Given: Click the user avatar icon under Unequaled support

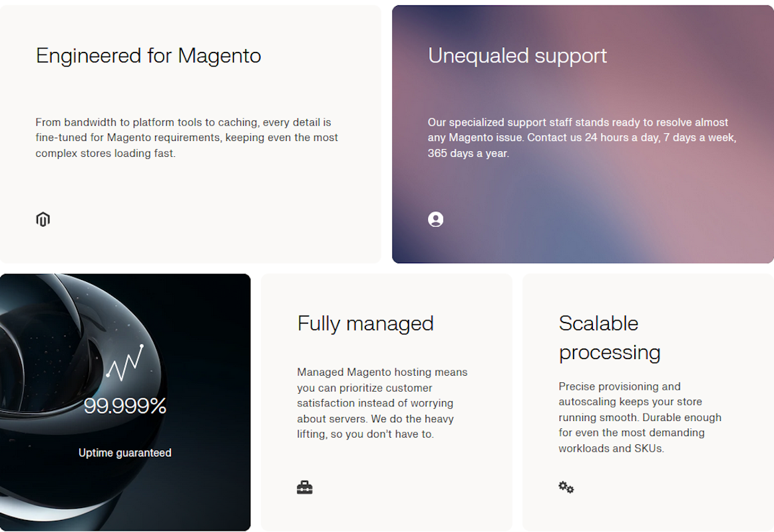Looking at the screenshot, I should point(436,219).
